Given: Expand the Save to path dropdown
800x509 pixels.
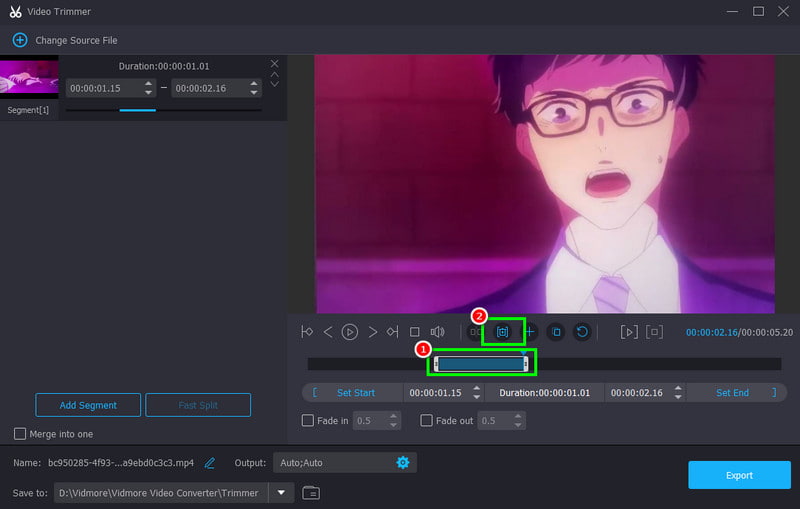Looking at the screenshot, I should click(x=281, y=493).
